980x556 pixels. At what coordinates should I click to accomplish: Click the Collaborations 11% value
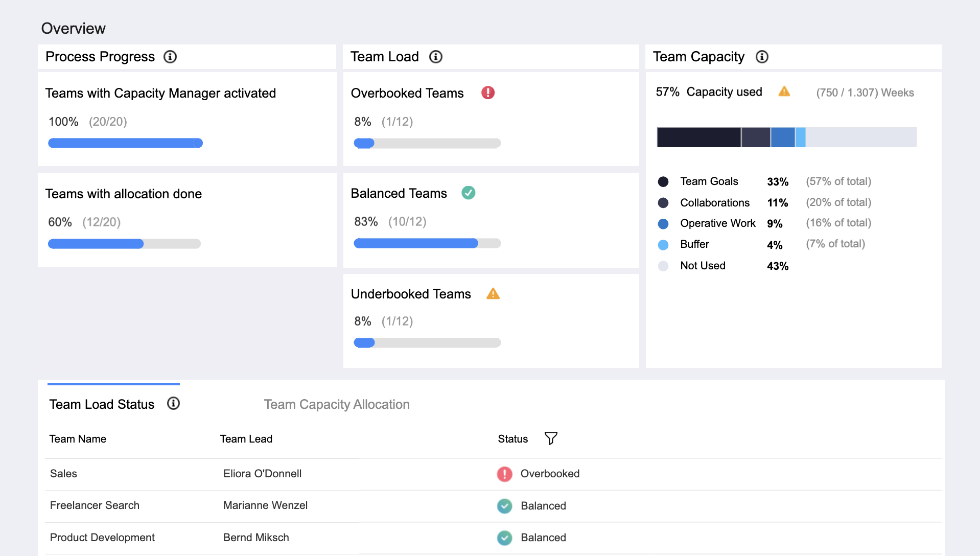click(x=777, y=203)
